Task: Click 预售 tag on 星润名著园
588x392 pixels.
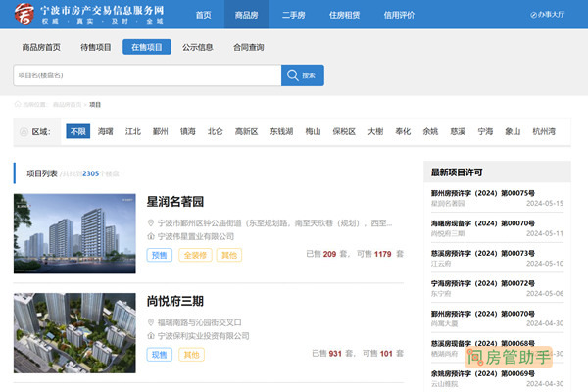Action: click(x=160, y=255)
